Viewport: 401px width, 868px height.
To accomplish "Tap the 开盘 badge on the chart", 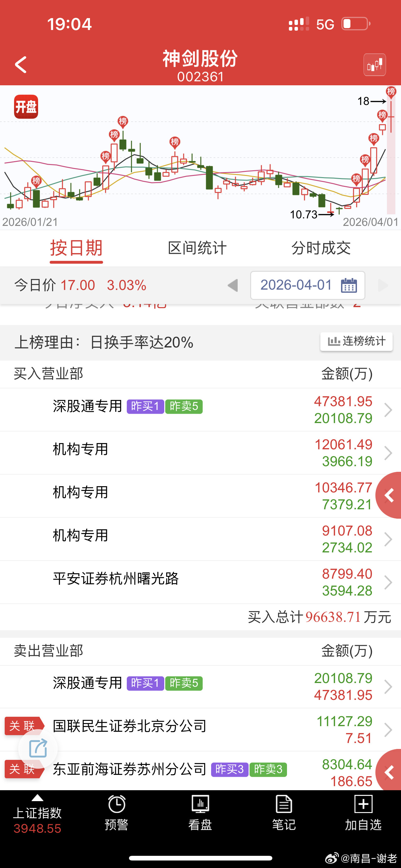I will pyautogui.click(x=26, y=107).
